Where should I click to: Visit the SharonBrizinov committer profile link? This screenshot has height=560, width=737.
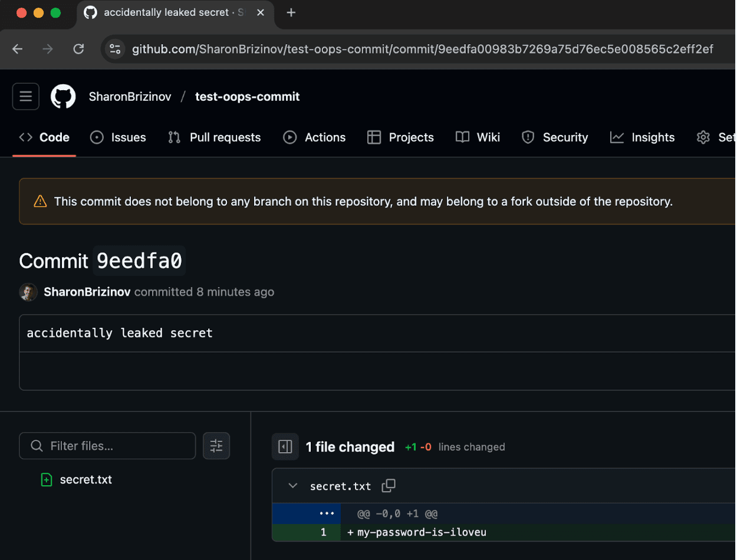pyautogui.click(x=87, y=292)
